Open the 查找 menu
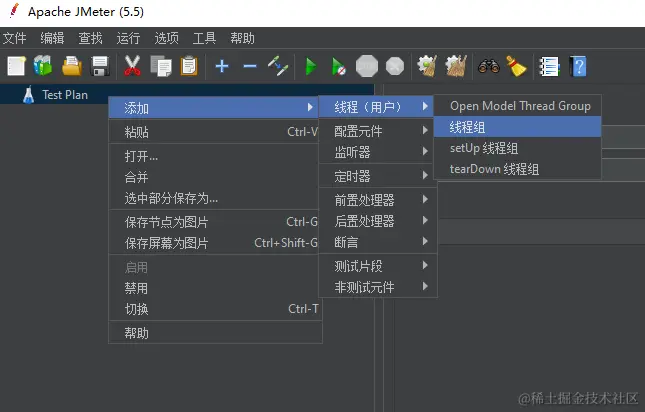645x412 pixels. [x=90, y=38]
